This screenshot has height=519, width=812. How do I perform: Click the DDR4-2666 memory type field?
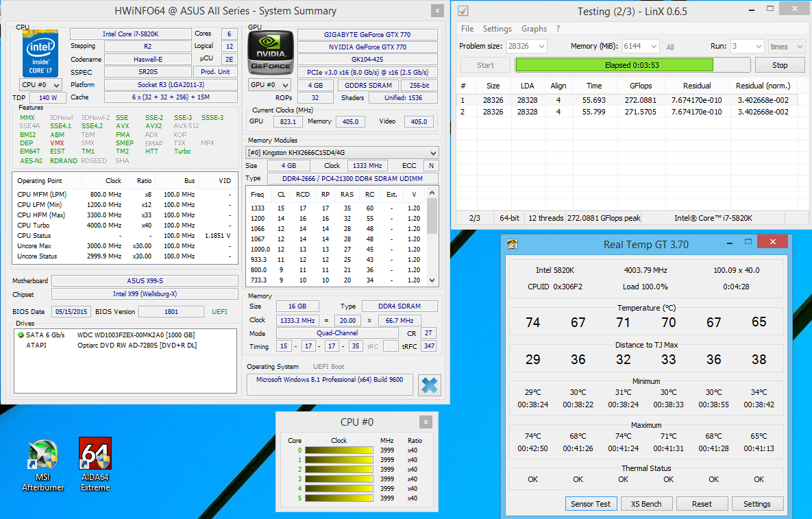(352, 179)
